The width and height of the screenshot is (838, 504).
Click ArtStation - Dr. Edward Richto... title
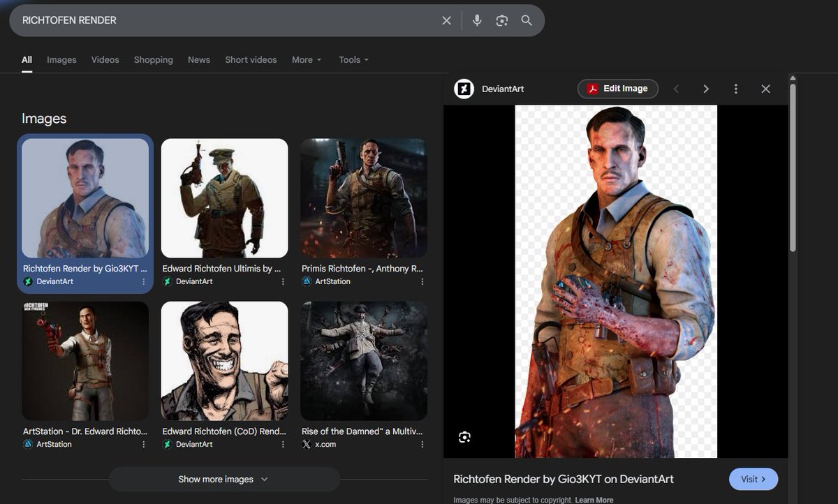tap(85, 431)
